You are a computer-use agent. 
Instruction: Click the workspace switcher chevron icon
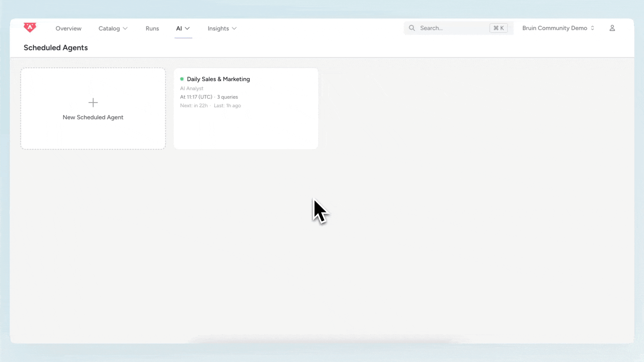click(x=593, y=28)
